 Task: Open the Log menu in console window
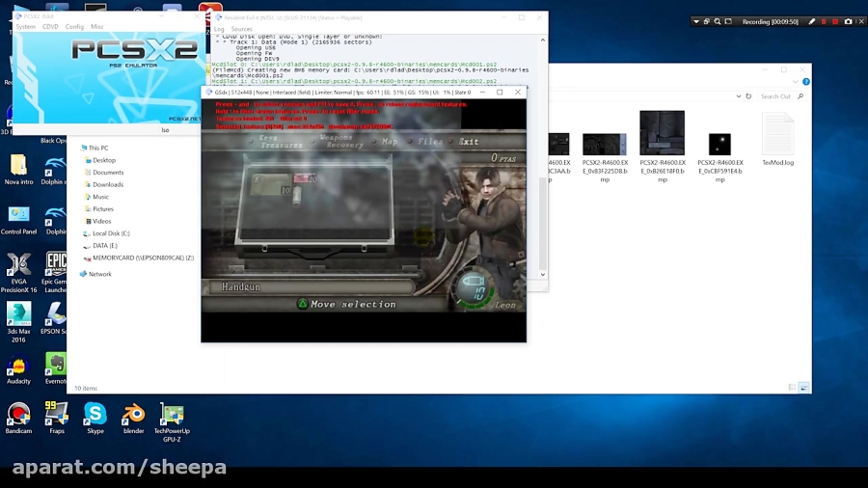pos(219,29)
